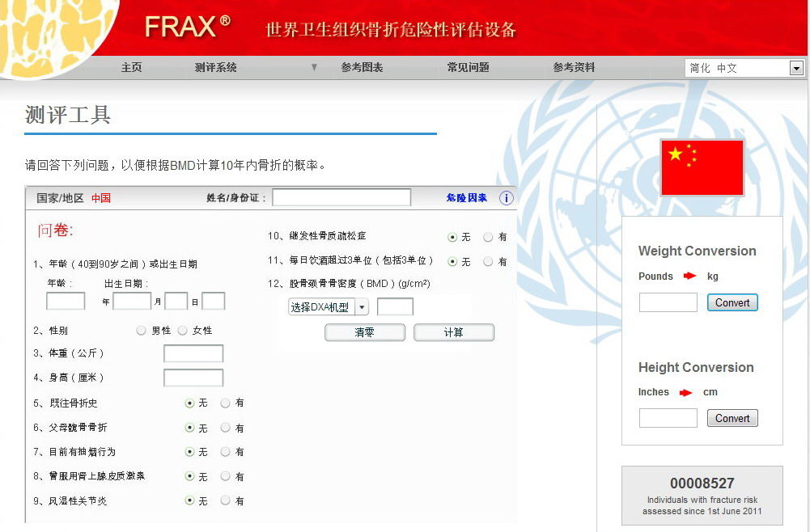Focus the BMD value input field
810x532 pixels.
click(x=395, y=306)
